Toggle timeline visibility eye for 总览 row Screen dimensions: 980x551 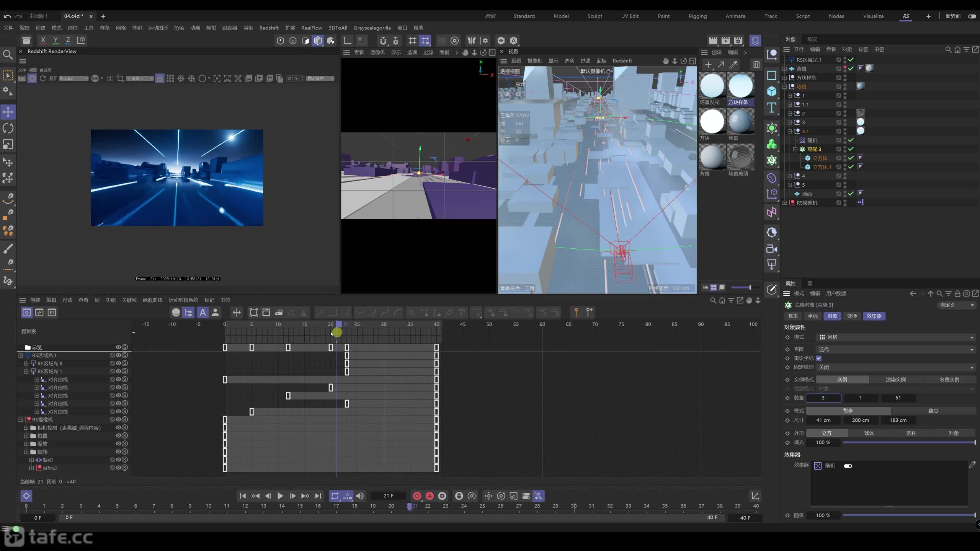click(119, 347)
